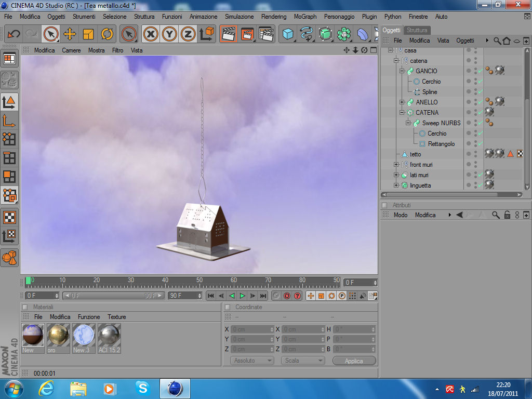Toggle the X axis lock
Screen dimensions: 532x399
151,34
